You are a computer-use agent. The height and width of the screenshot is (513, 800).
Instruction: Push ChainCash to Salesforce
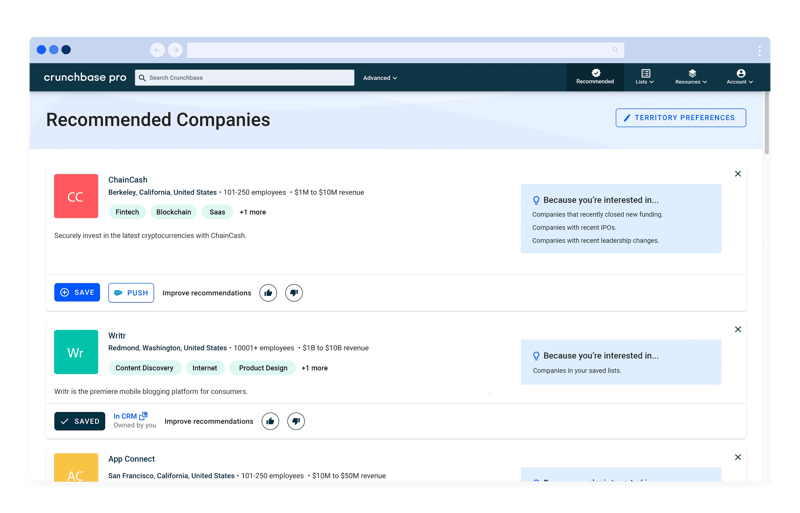pyautogui.click(x=131, y=292)
